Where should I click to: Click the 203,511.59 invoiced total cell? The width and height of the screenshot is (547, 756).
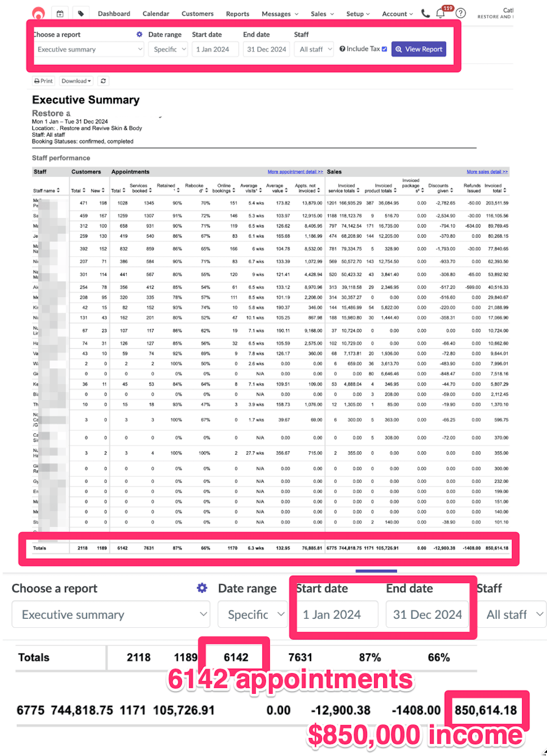pyautogui.click(x=497, y=203)
